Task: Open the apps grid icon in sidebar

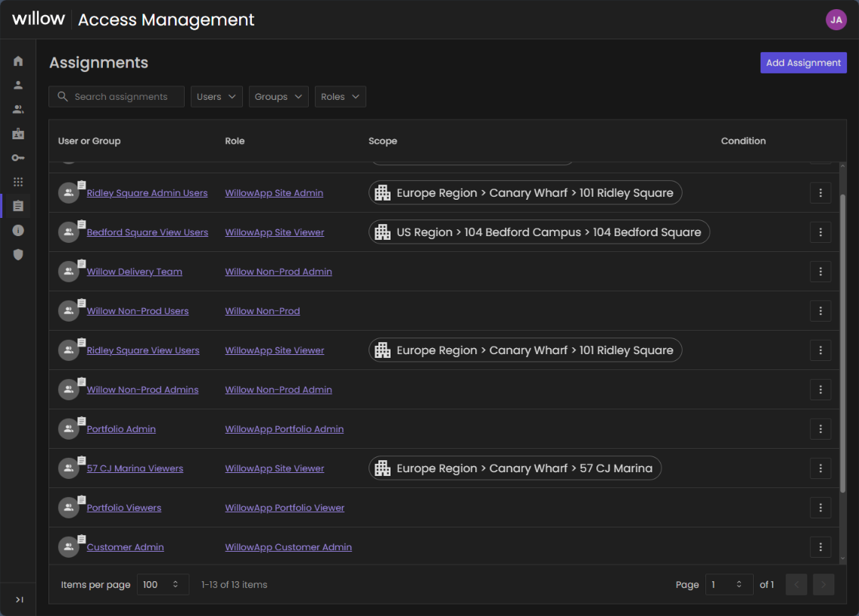Action: click(18, 182)
